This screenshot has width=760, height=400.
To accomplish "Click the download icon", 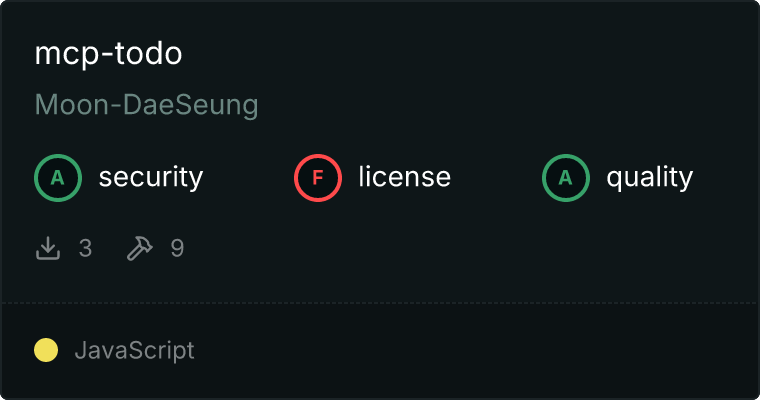I will [x=48, y=248].
